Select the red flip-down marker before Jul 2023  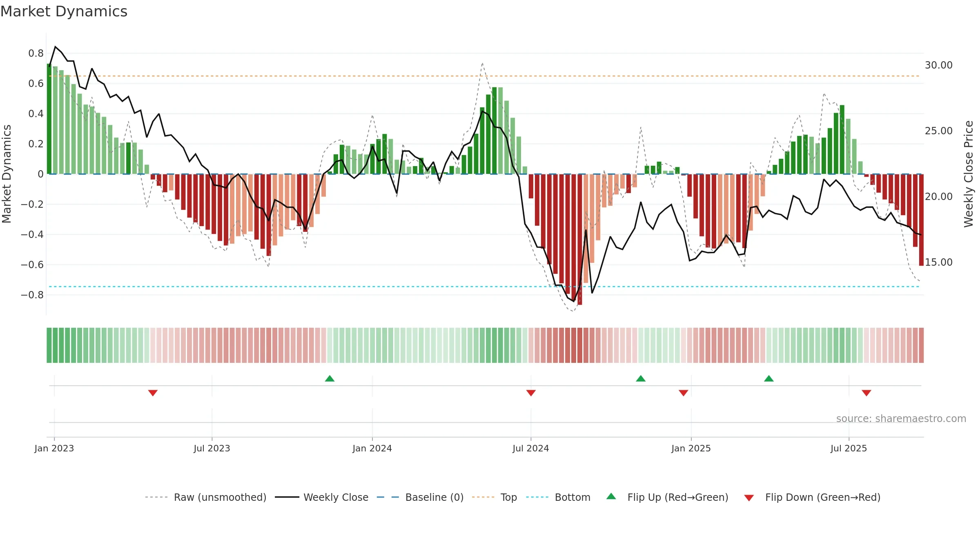(153, 393)
